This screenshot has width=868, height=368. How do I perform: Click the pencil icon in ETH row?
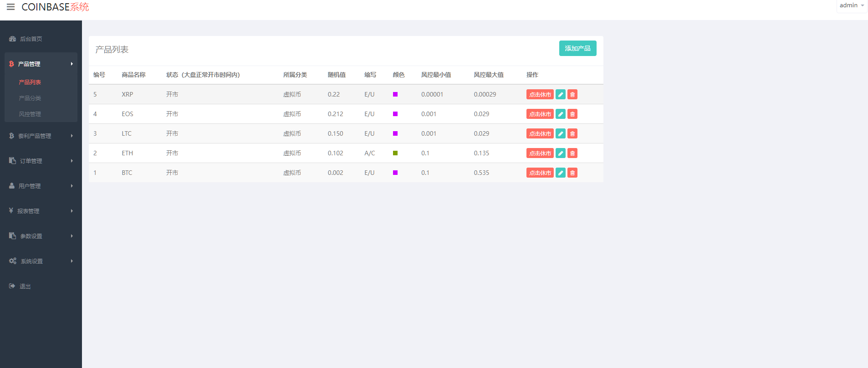pyautogui.click(x=561, y=153)
